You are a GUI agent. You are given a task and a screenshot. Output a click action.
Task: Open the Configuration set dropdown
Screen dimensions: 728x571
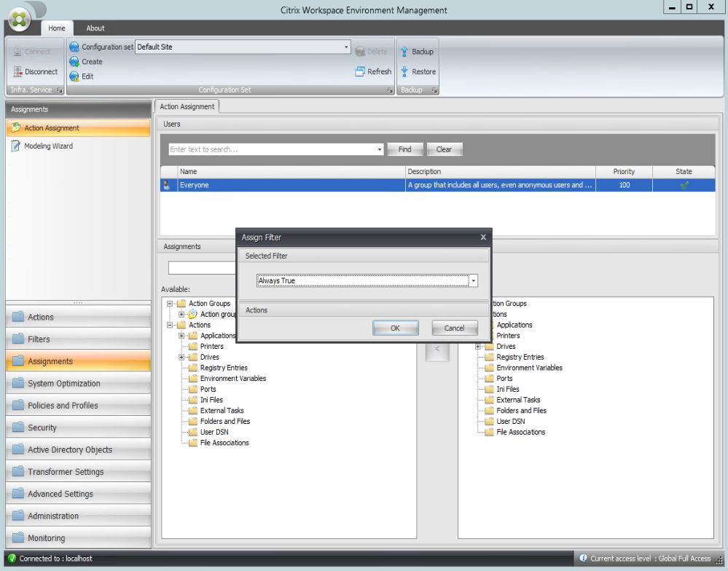pos(346,47)
